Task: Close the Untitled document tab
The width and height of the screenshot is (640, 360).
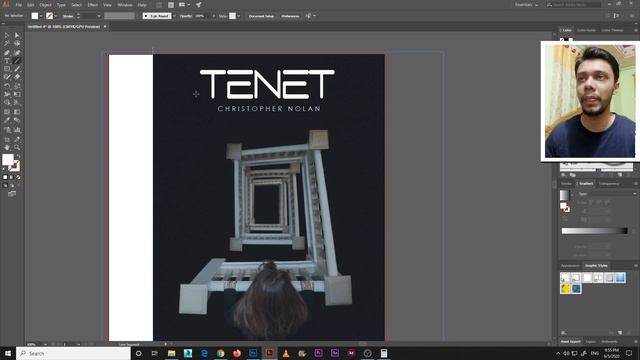Action: point(105,27)
